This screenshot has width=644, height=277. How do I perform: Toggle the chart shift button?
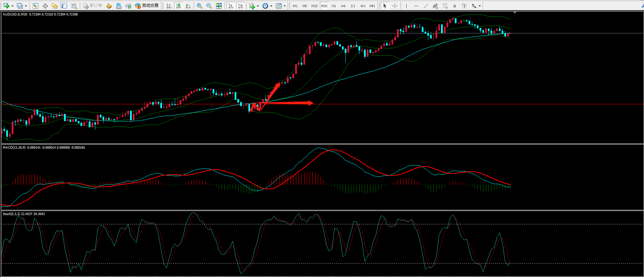[x=240, y=6]
